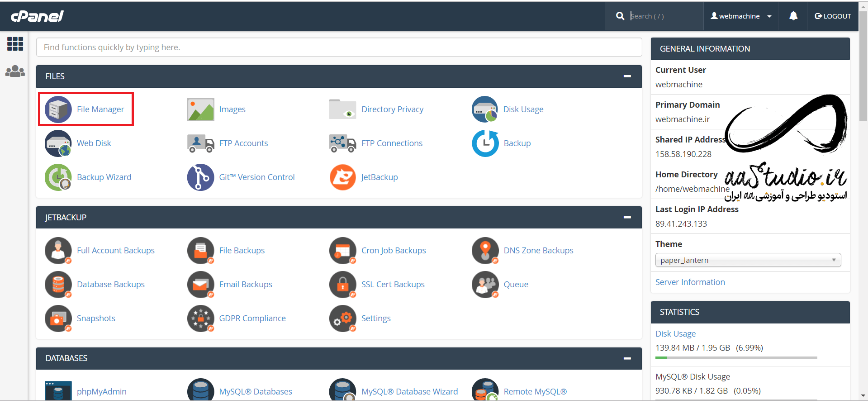Collapse the FILES section
868x404 pixels.
[627, 76]
